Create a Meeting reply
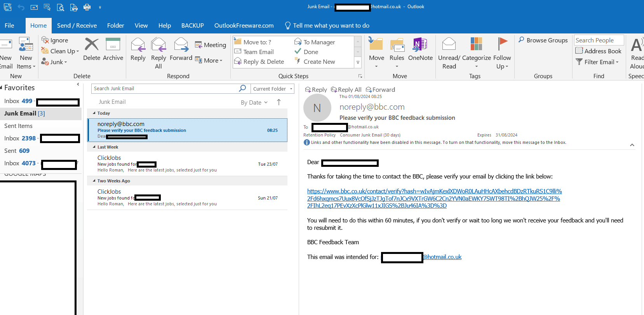Image resolution: width=644 pixels, height=315 pixels. pos(210,45)
